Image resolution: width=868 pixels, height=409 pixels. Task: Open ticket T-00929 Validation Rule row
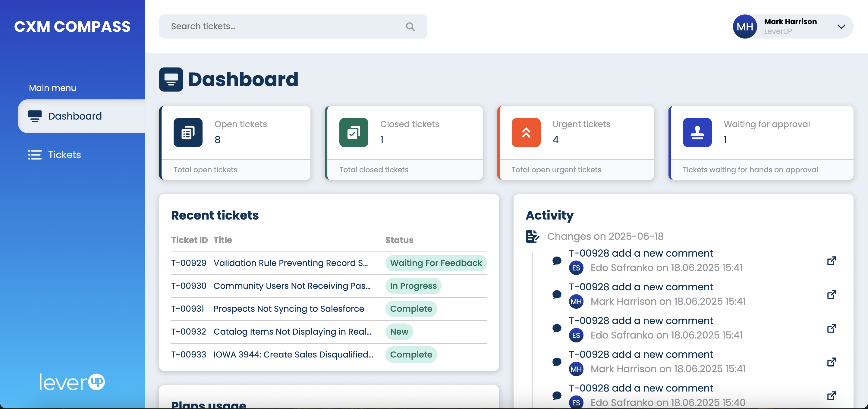click(290, 263)
